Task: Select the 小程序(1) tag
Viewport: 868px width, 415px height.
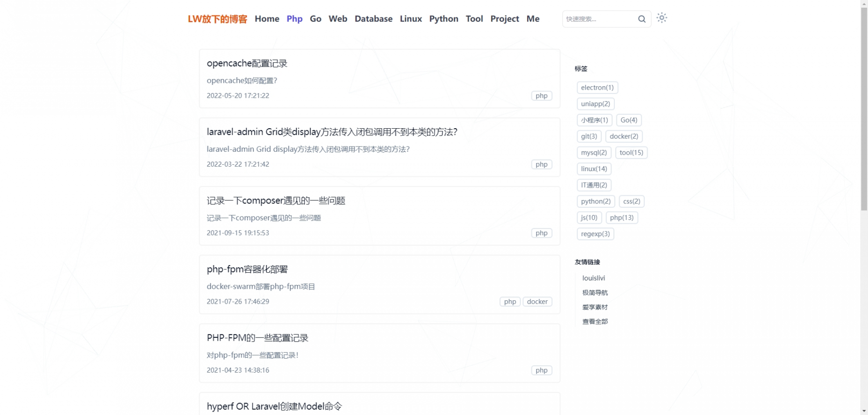Action: click(595, 120)
